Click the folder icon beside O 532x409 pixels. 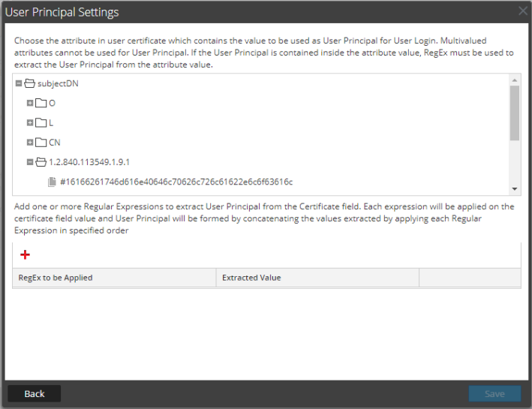pos(41,103)
